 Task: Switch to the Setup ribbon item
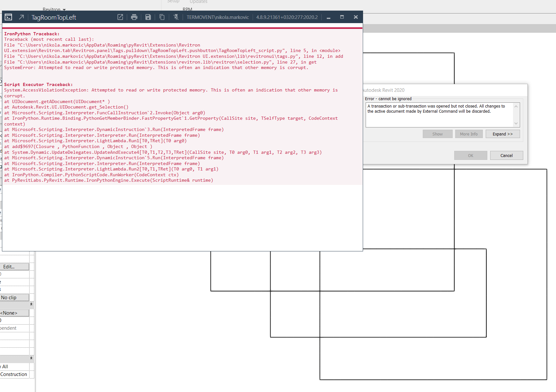tap(173, 2)
